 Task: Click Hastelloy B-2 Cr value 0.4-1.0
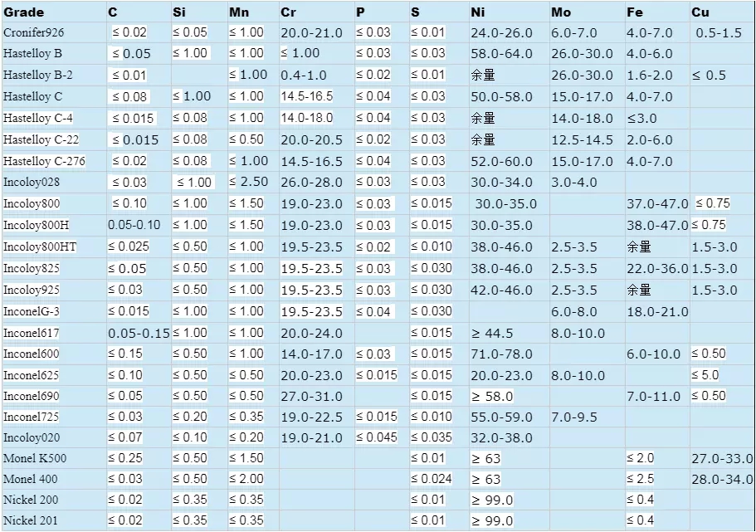point(304,76)
